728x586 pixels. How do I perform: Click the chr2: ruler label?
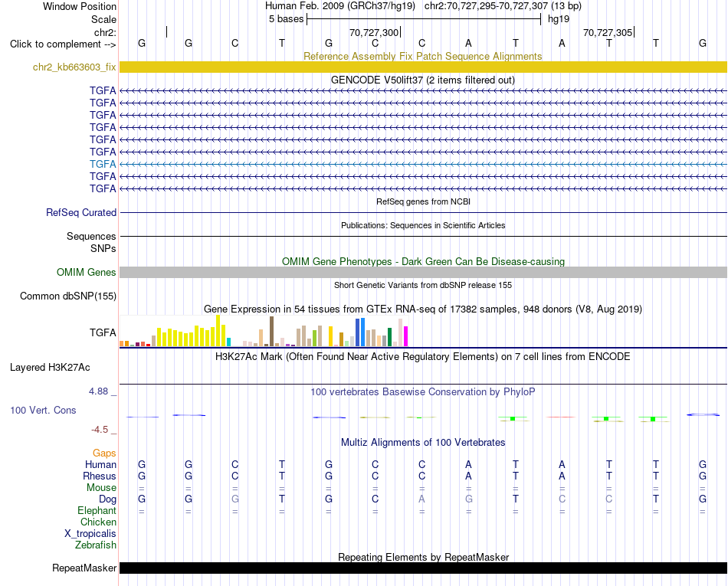click(105, 32)
